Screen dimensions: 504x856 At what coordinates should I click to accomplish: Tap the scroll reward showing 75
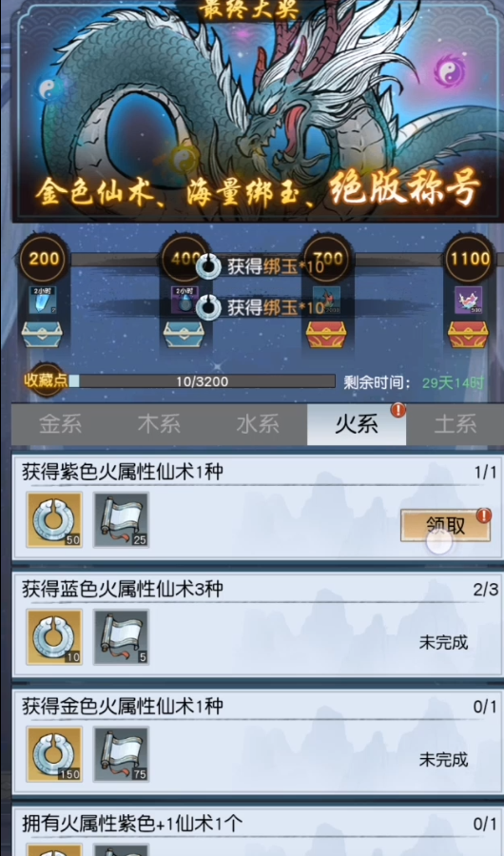[x=121, y=753]
